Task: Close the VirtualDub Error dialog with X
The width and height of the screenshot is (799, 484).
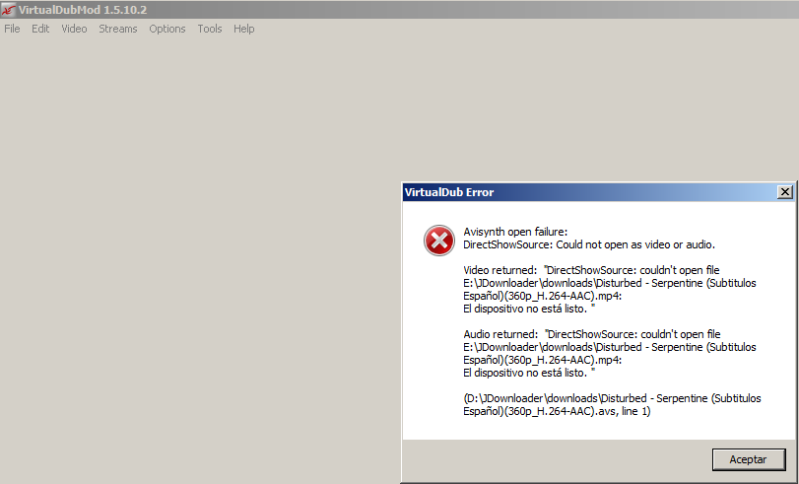Action: (785, 192)
